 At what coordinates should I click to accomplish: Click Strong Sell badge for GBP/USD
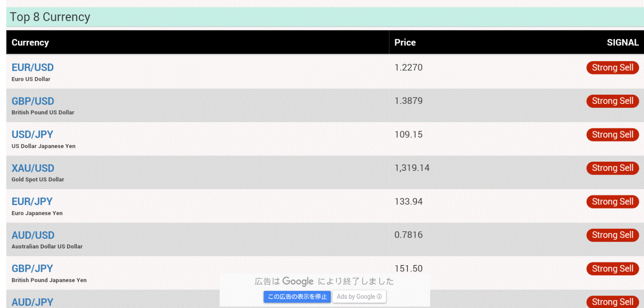coord(612,101)
